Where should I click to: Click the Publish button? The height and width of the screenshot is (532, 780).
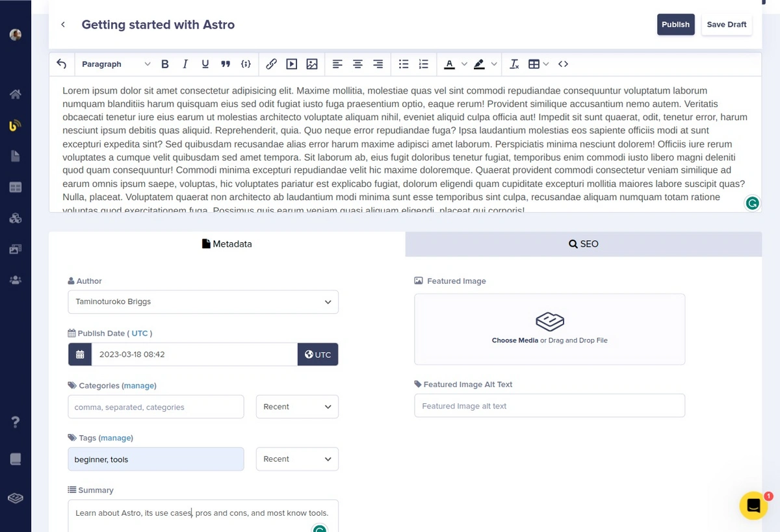(676, 25)
